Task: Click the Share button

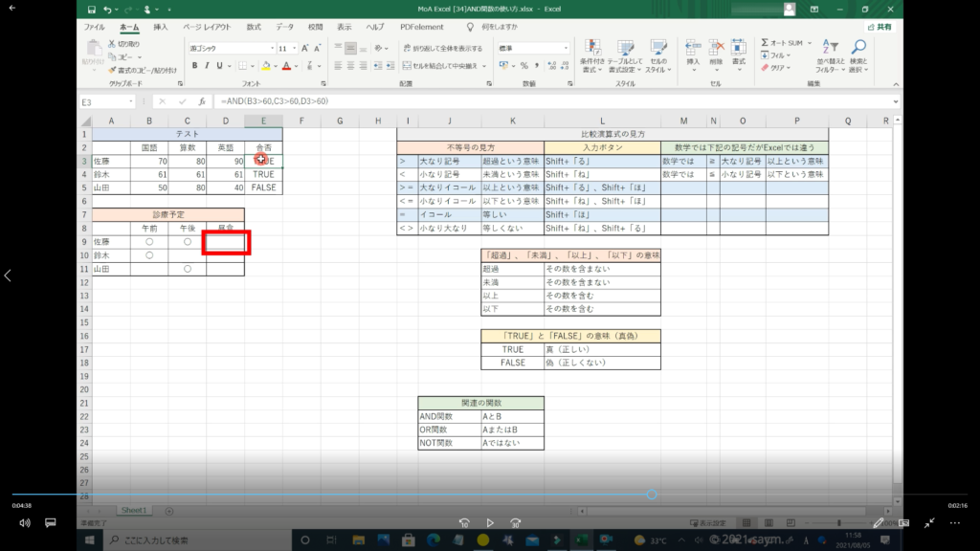Action: point(878,28)
